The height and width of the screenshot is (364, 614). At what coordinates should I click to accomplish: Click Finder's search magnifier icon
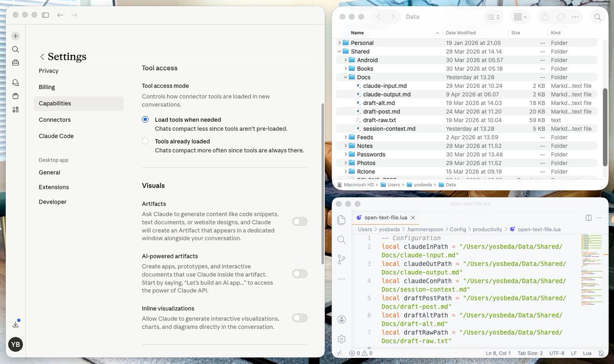(597, 17)
